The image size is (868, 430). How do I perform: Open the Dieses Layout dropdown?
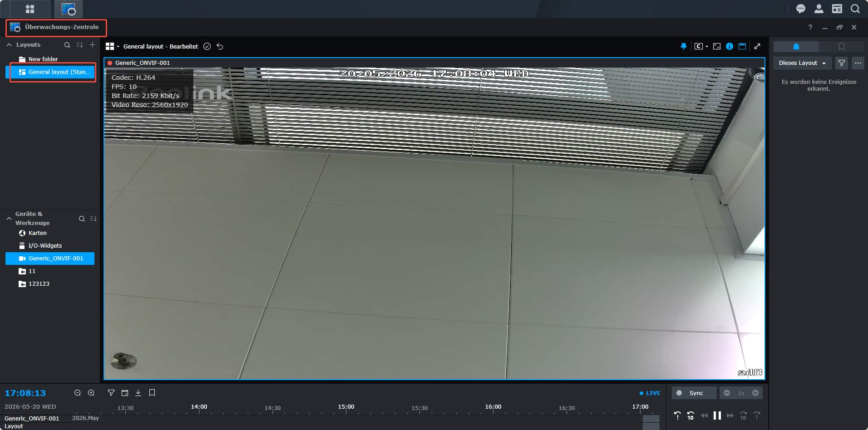[802, 63]
